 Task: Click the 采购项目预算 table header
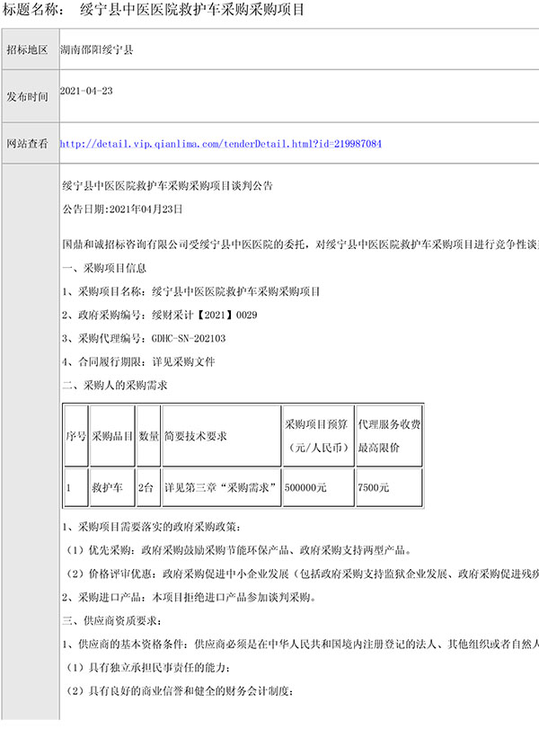click(x=318, y=436)
